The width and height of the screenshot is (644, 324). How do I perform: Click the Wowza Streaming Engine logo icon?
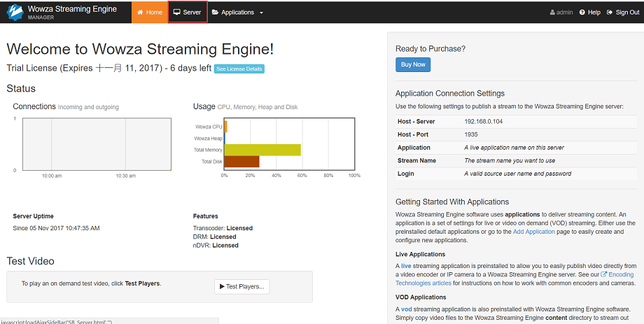pyautogui.click(x=15, y=13)
